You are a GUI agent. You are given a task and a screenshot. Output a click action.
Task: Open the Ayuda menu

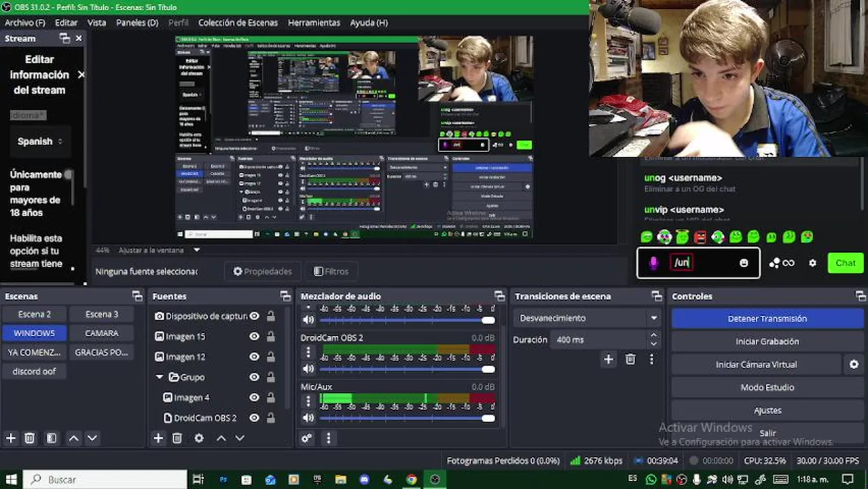pos(369,22)
